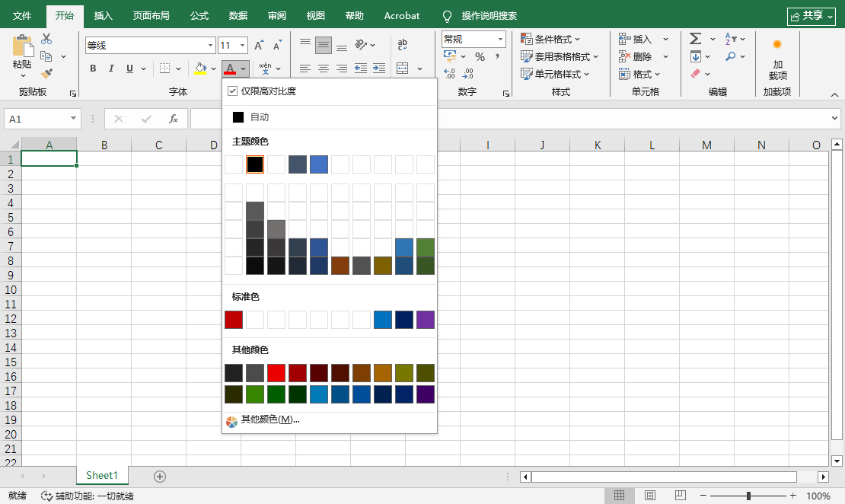The width and height of the screenshot is (845, 504).
Task: Click 其他颜色(M)... to open more colors
Action: click(x=270, y=419)
